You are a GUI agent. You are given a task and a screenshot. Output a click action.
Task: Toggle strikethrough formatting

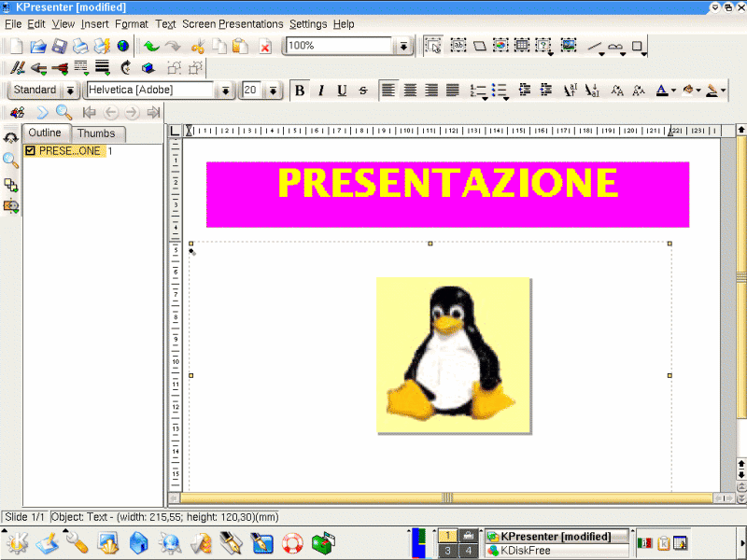(x=363, y=90)
